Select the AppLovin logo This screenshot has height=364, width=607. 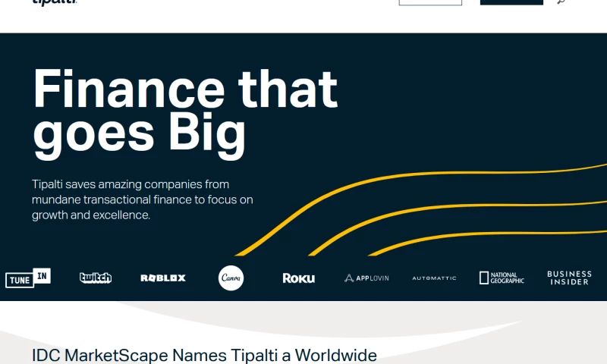[366, 278]
